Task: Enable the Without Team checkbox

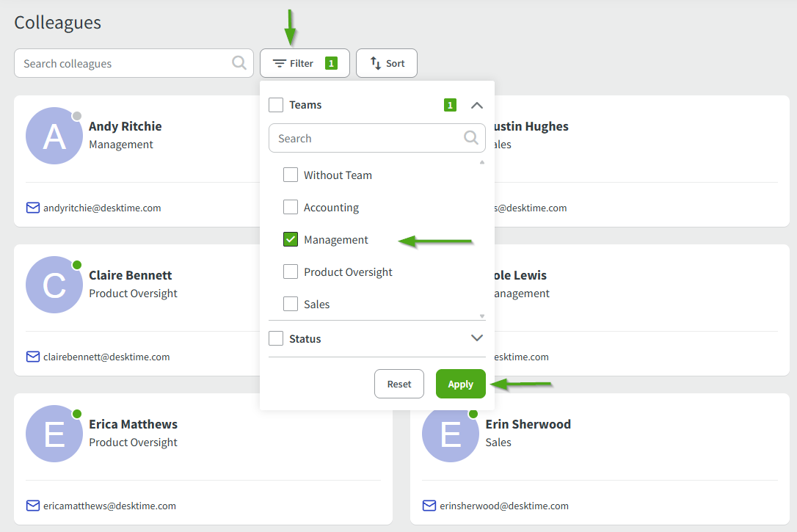Action: click(x=291, y=175)
